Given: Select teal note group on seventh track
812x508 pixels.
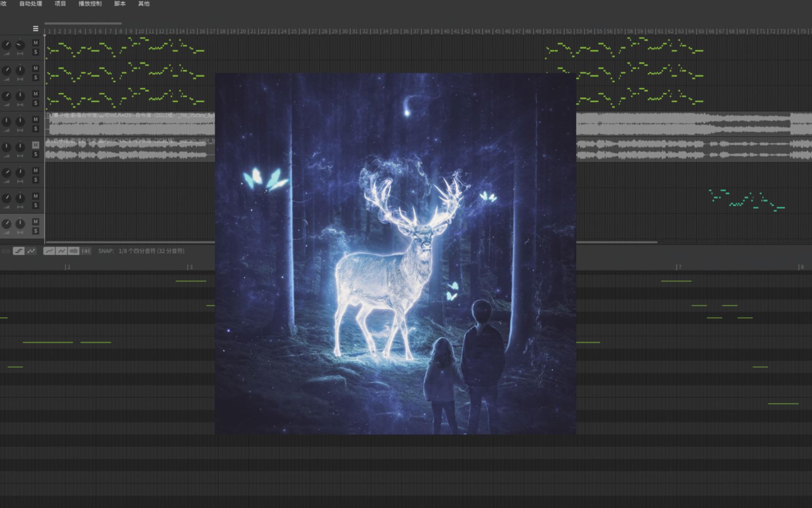Looking at the screenshot, I should point(747,200).
